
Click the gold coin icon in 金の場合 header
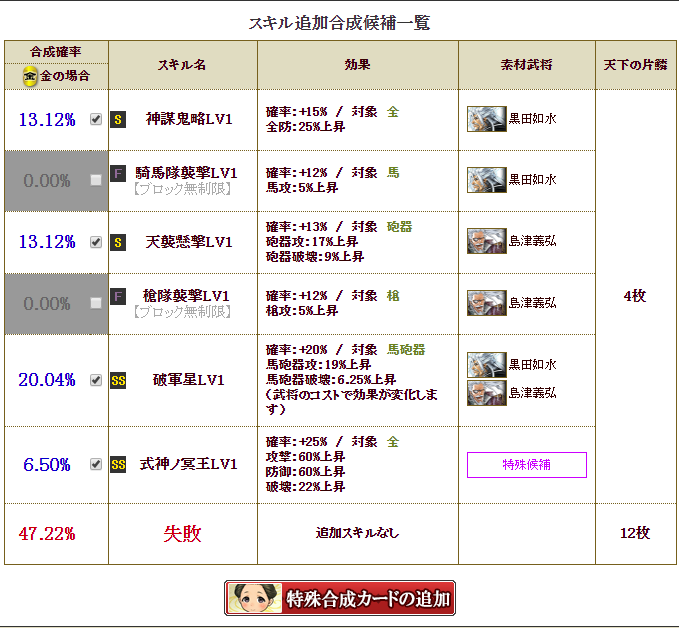[x=30, y=76]
